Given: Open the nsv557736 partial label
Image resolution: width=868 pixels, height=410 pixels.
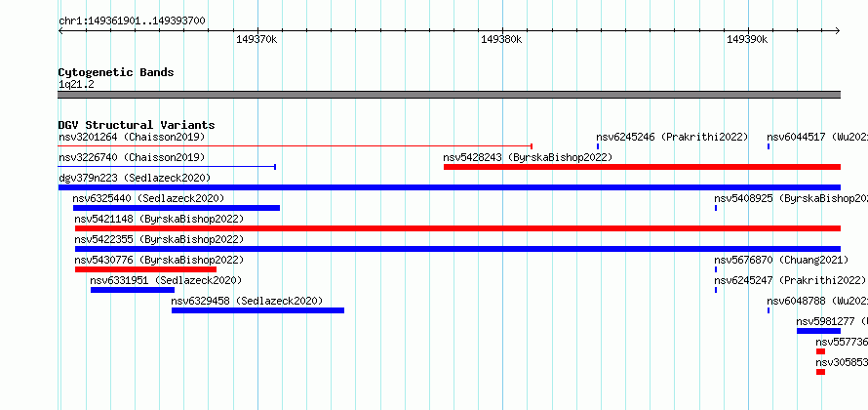Looking at the screenshot, I should point(842,342).
